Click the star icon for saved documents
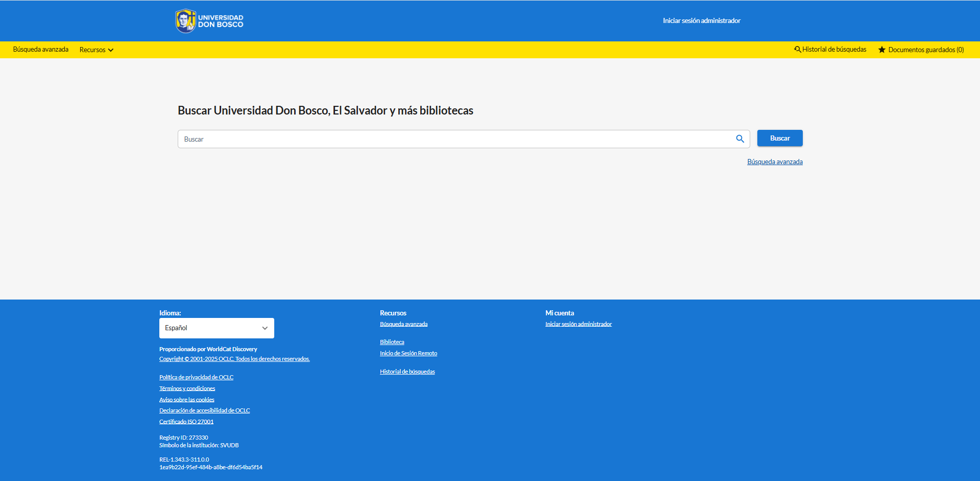 click(881, 50)
